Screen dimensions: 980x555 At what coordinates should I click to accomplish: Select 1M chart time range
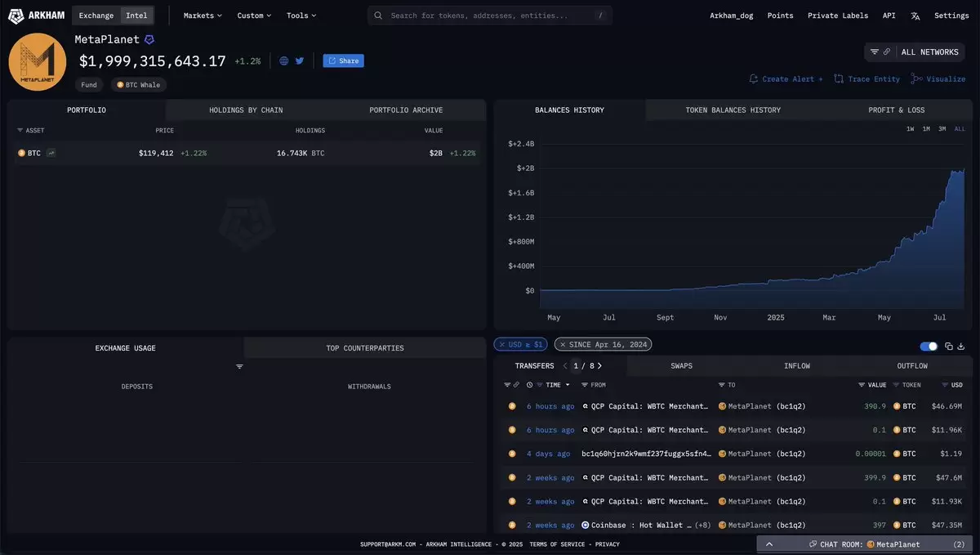926,129
